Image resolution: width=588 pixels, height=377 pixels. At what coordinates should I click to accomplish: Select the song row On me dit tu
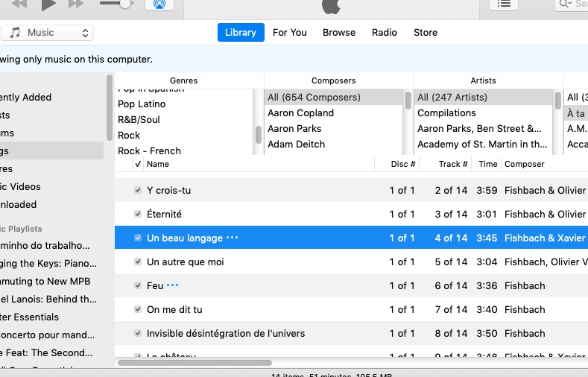click(351, 309)
